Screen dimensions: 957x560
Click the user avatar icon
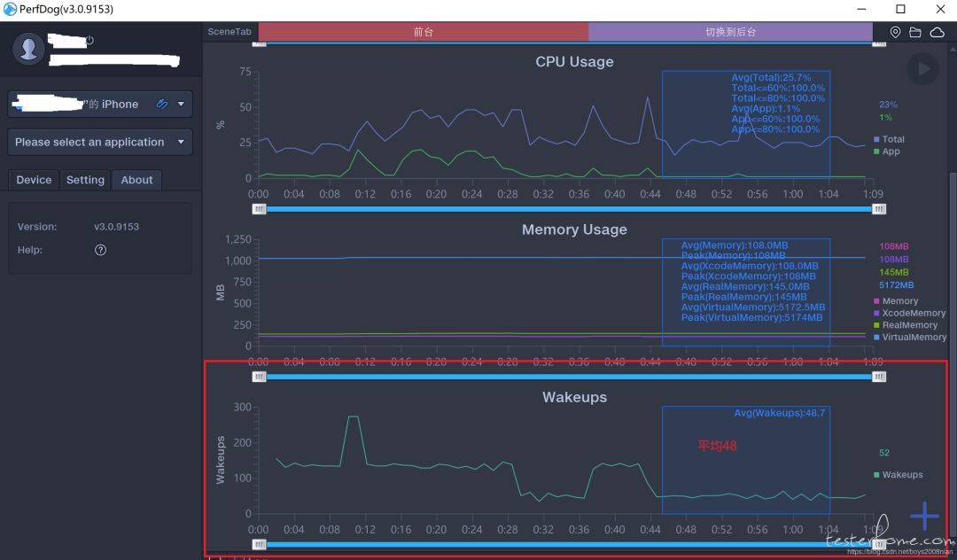point(28,49)
